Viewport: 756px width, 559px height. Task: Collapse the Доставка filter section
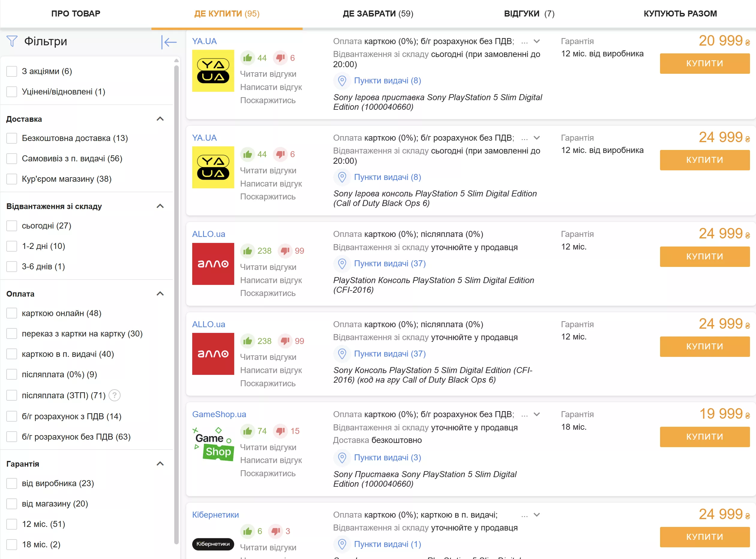161,119
